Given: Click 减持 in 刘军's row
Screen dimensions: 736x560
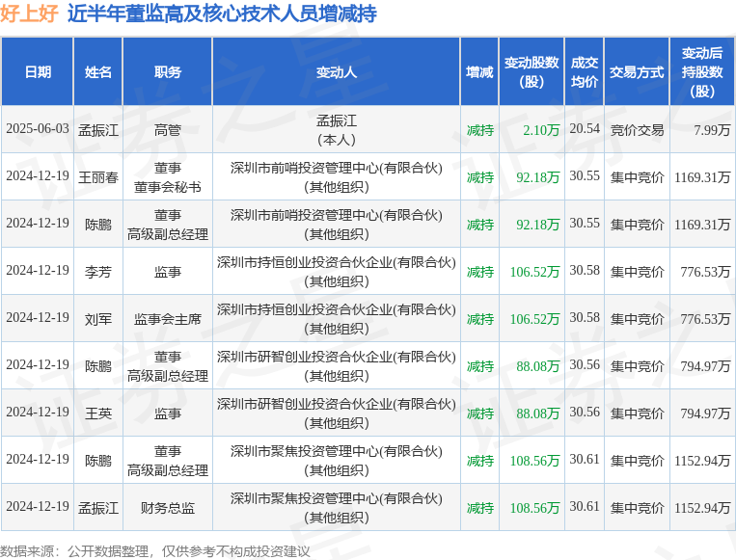Looking at the screenshot, I should tap(479, 319).
